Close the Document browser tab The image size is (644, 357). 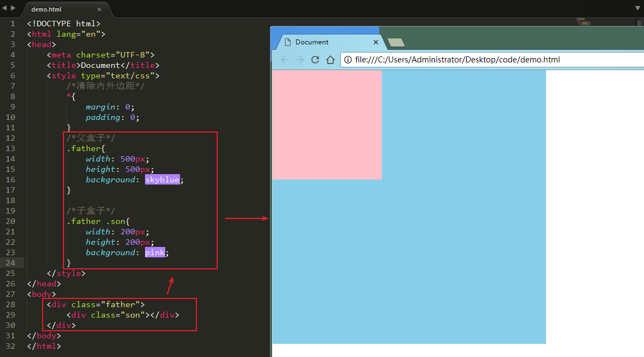[375, 42]
